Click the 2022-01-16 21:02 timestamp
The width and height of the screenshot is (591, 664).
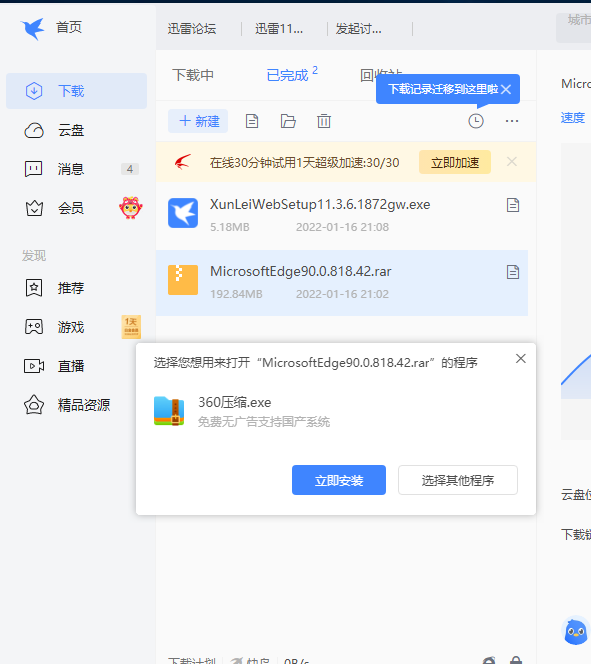coord(342,294)
